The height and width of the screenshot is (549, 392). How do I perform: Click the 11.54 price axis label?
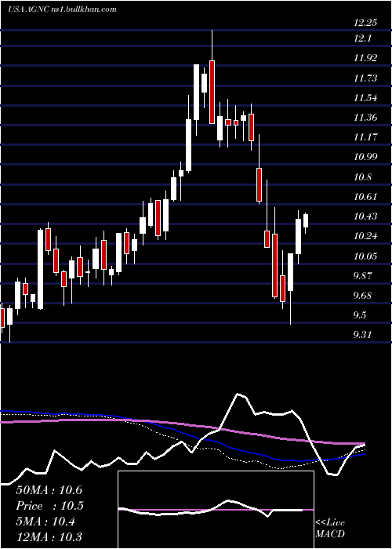tap(365, 98)
